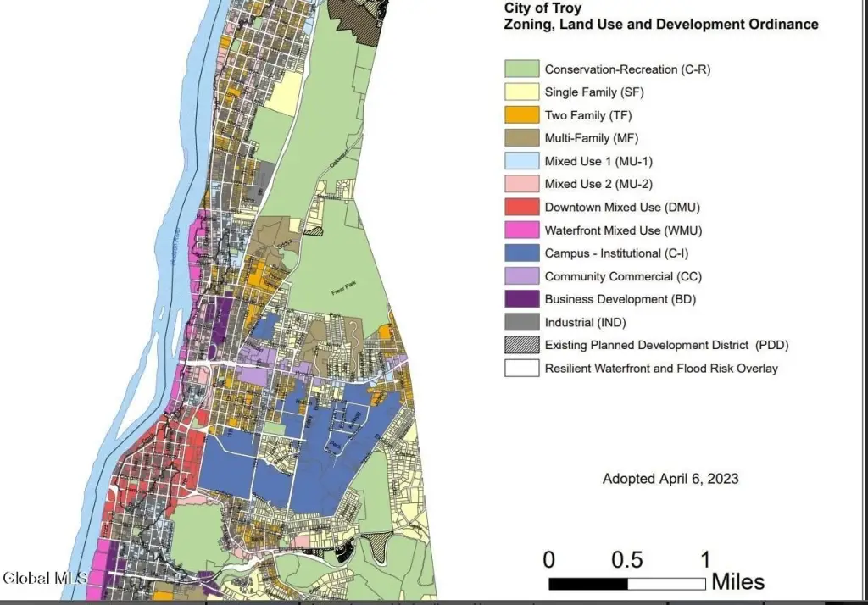Click the Global MLS watermark

pyautogui.click(x=39, y=578)
